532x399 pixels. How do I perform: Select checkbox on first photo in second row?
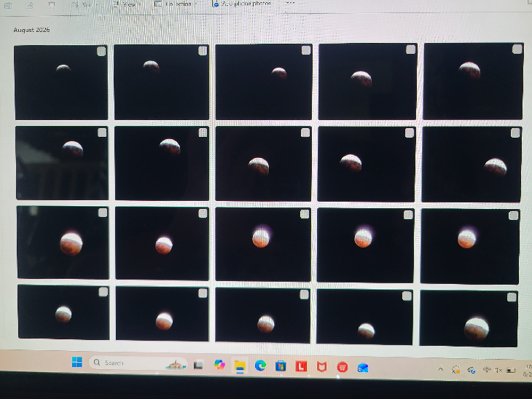(x=102, y=133)
